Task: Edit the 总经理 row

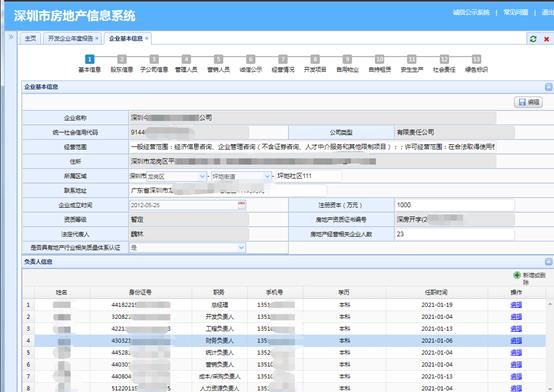Action: pyautogui.click(x=516, y=305)
